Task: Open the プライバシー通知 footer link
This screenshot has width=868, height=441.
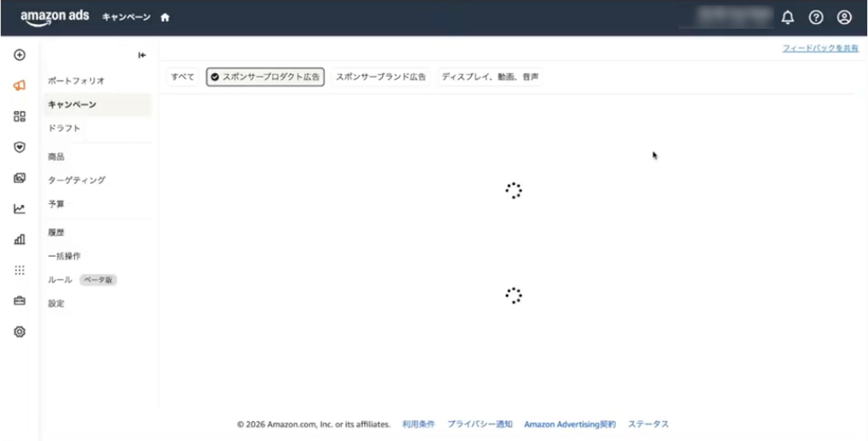Action: 480,424
